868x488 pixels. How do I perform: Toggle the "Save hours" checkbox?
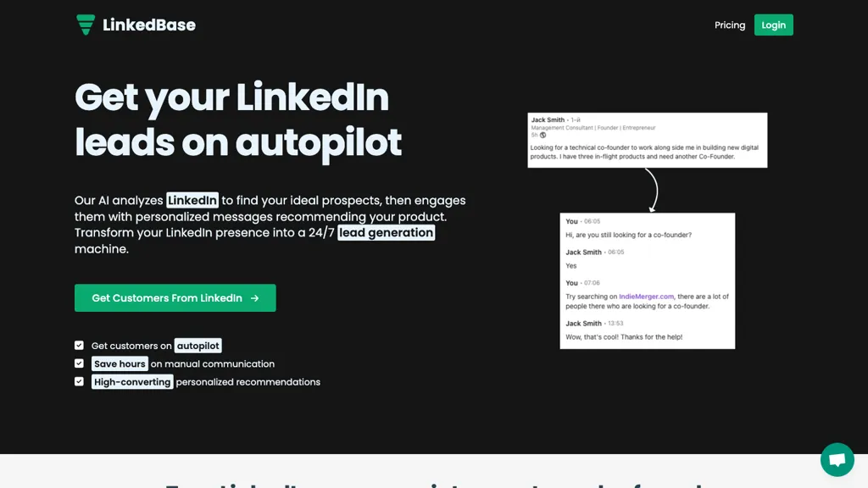pos(79,363)
